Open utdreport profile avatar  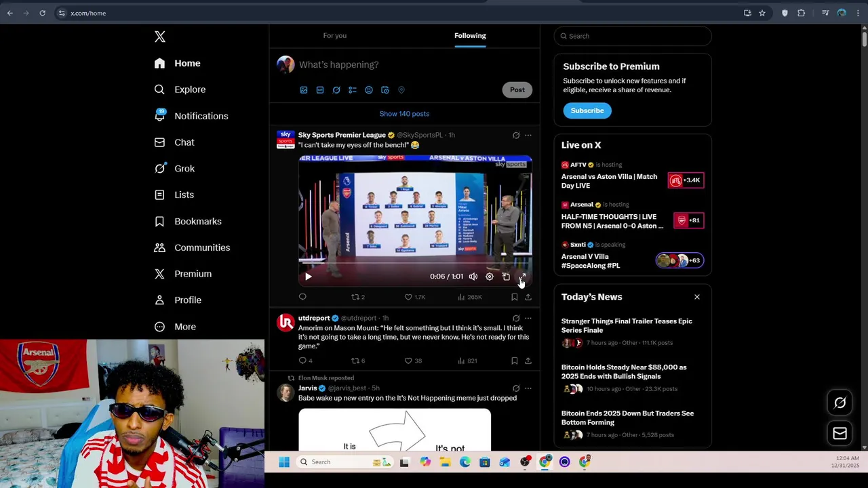(x=285, y=323)
